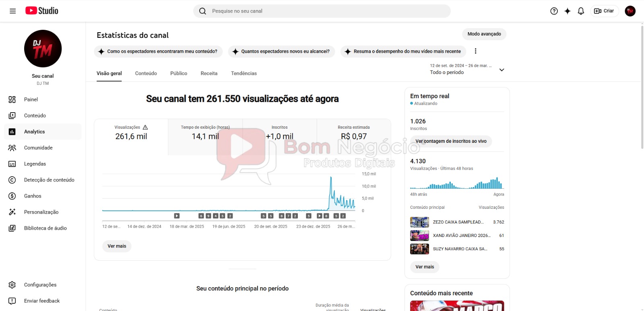Viewport: 644px width, 311px height.
Task: Select the Receita estimada metric card
Action: [x=354, y=137]
